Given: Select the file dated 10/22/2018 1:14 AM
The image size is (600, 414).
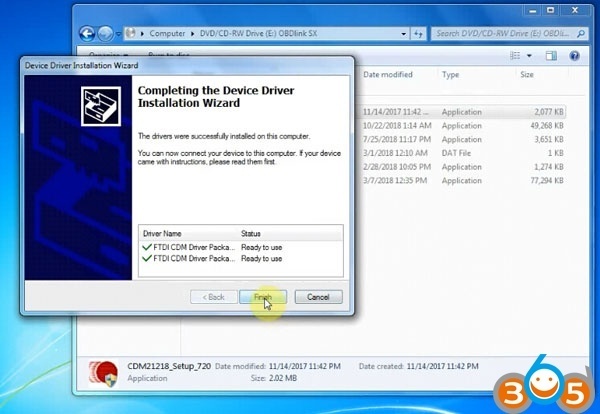Looking at the screenshot, I should coord(463,126).
